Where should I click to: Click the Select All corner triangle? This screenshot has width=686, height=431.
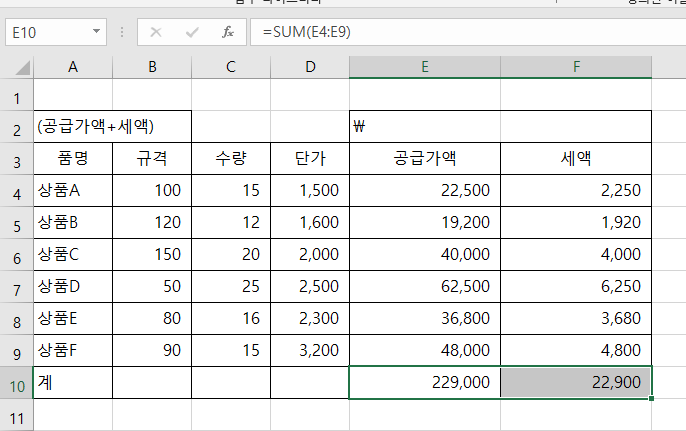(x=21, y=67)
